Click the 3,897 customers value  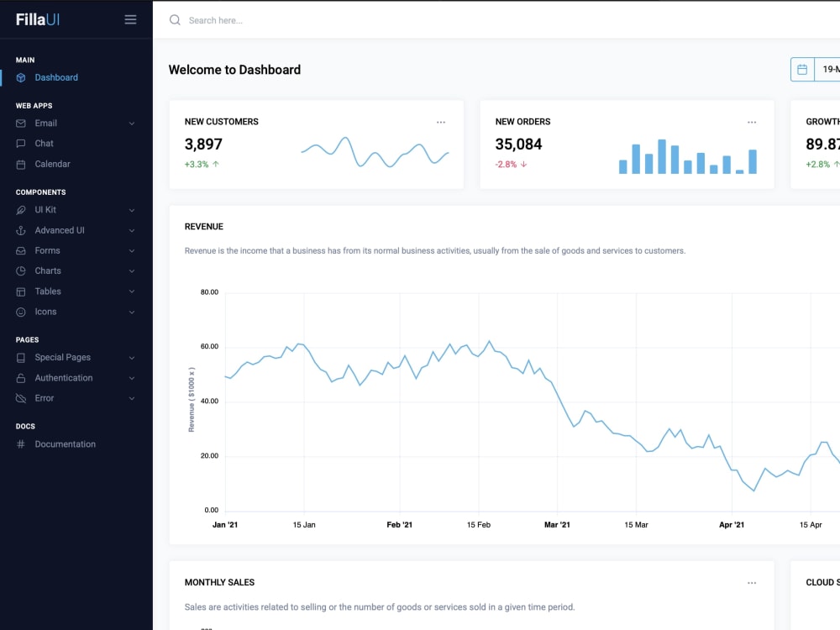coord(203,144)
